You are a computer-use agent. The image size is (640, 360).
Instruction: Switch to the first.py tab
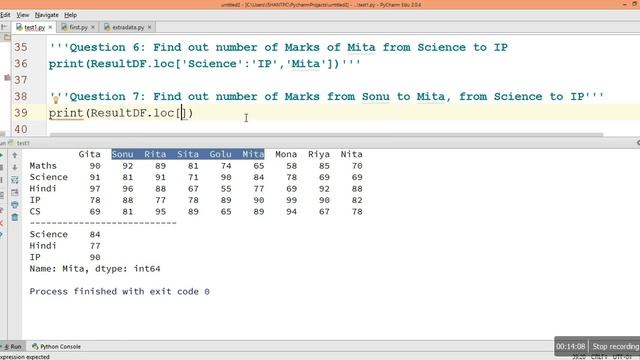(78, 27)
